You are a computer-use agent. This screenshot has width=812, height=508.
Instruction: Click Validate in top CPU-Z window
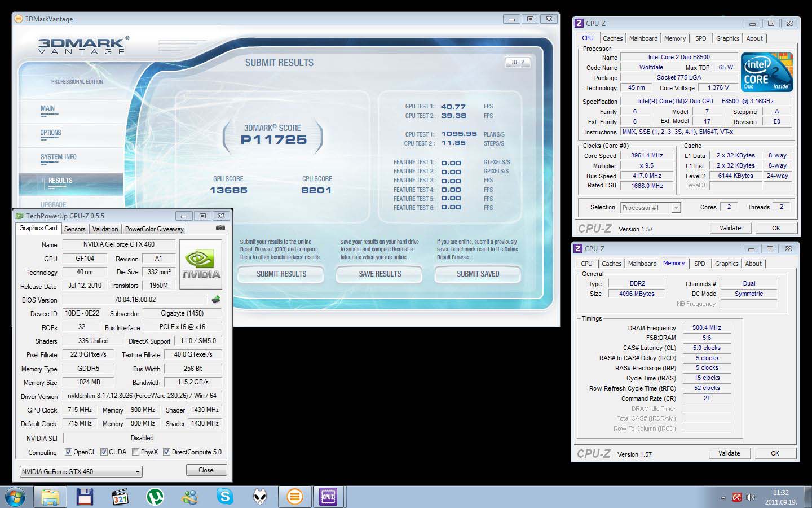pos(730,228)
